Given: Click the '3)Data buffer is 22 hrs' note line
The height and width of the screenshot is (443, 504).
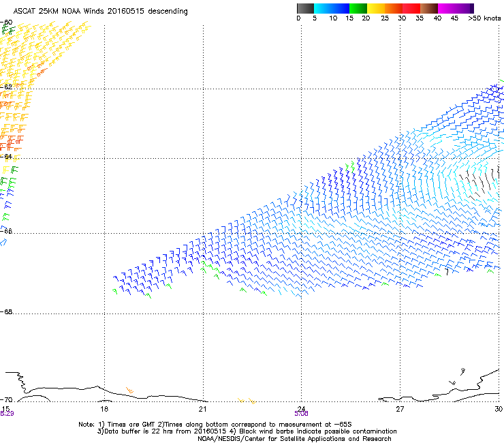Looking at the screenshot, I should (247, 431).
